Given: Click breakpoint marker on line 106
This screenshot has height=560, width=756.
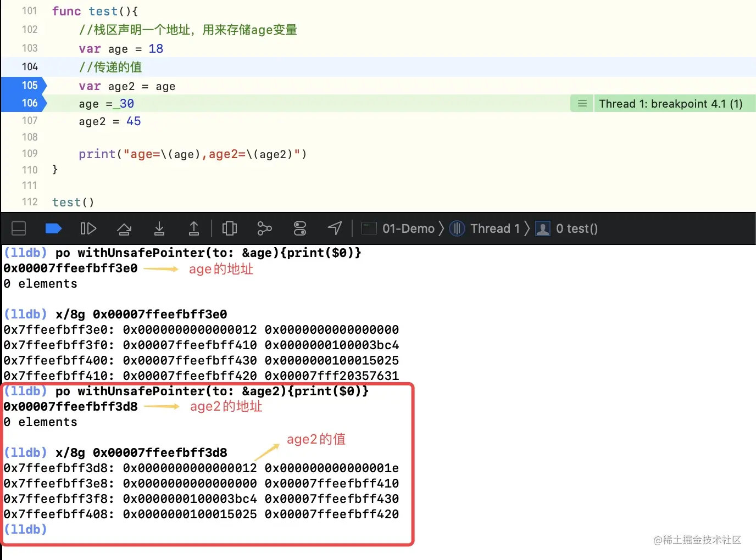Looking at the screenshot, I should [x=24, y=103].
